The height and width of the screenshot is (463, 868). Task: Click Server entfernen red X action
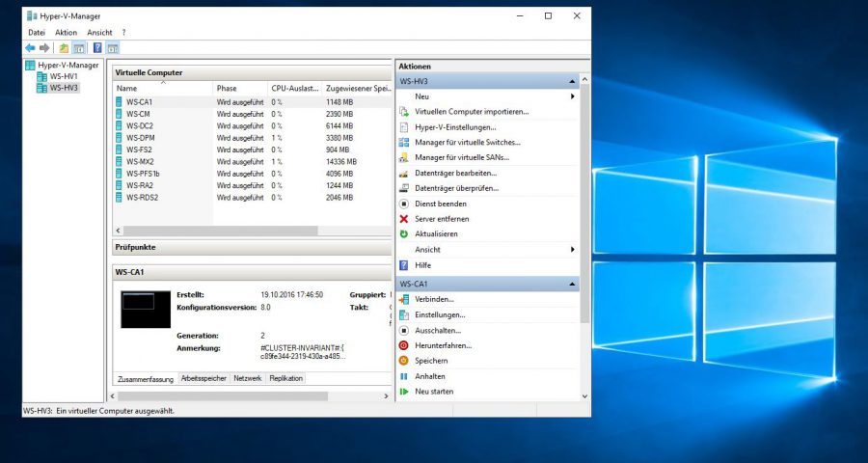(442, 219)
